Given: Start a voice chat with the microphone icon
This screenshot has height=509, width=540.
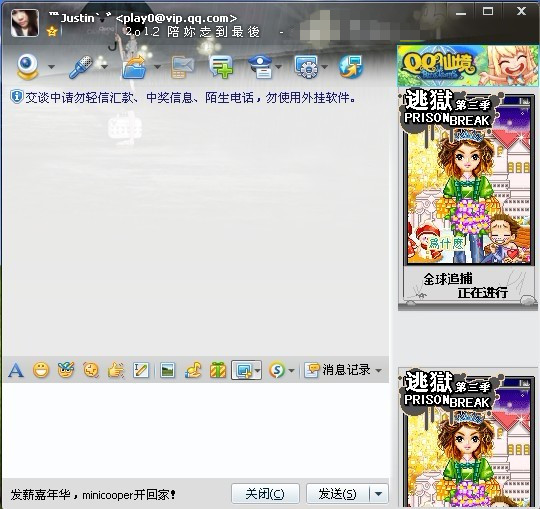Looking at the screenshot, I should click(x=81, y=67).
